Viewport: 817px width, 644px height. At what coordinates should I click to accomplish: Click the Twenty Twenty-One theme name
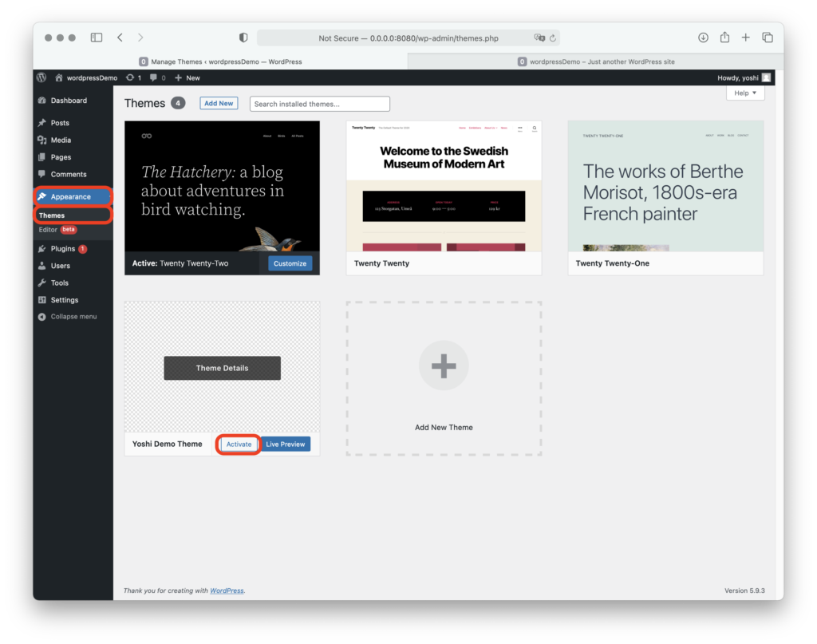[x=613, y=263]
